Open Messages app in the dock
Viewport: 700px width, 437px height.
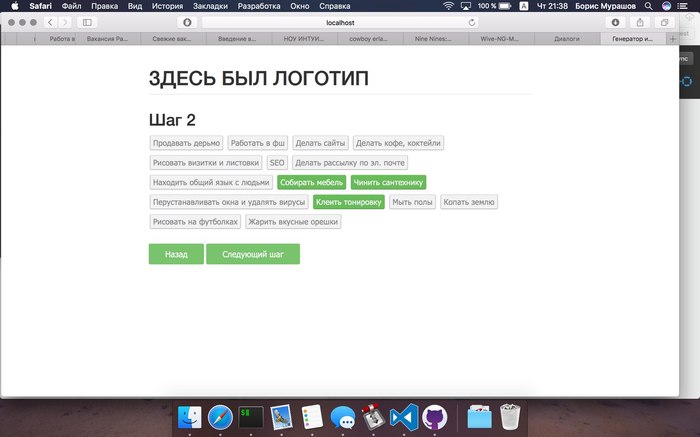click(x=342, y=416)
